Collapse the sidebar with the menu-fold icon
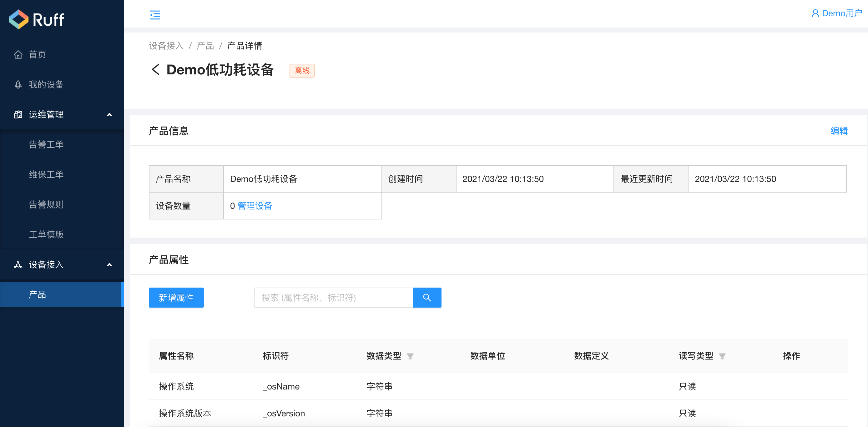 (155, 15)
